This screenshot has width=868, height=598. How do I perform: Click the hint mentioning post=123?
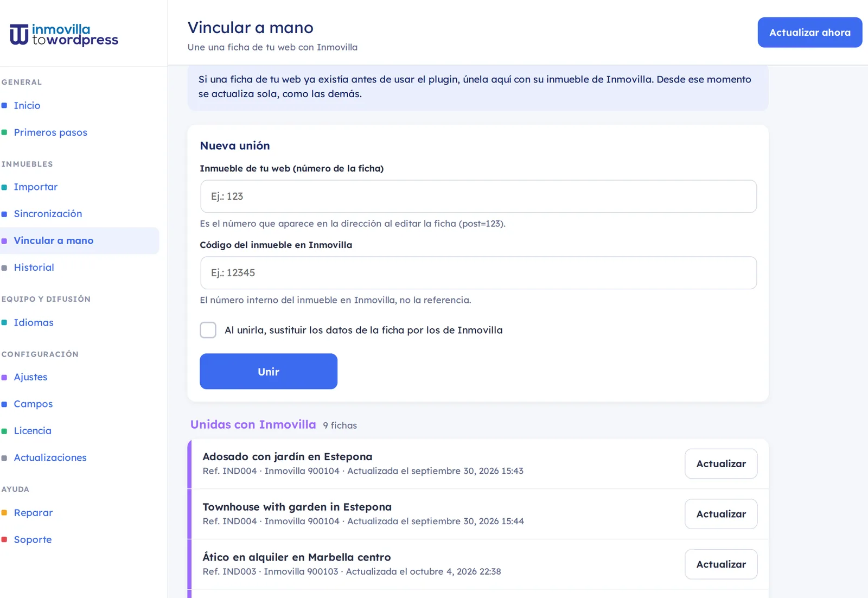coord(353,224)
